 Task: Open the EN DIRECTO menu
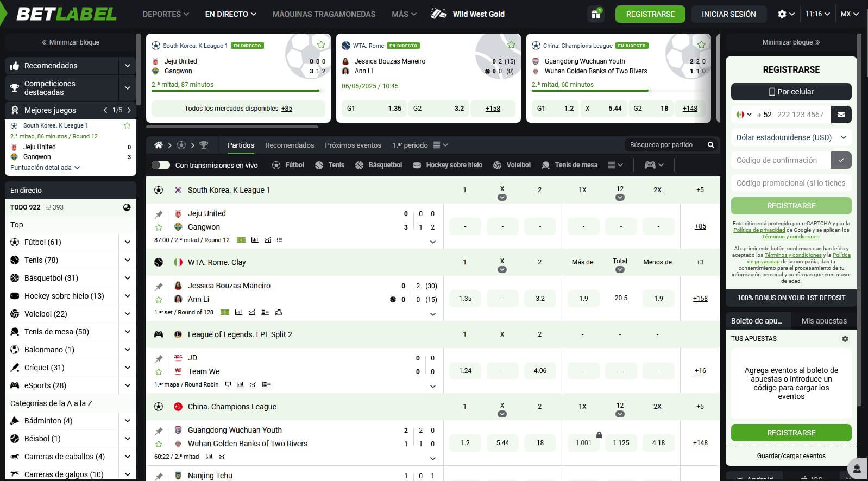(x=230, y=14)
